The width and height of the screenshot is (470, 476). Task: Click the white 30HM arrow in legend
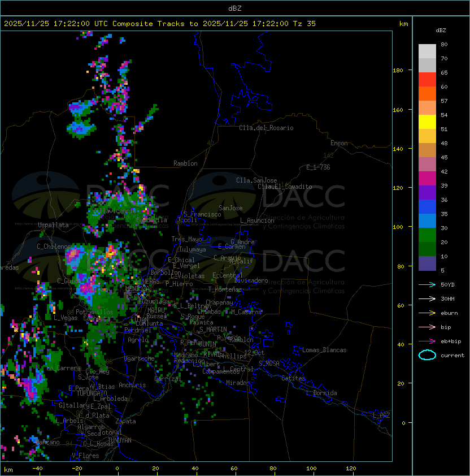tap(427, 298)
